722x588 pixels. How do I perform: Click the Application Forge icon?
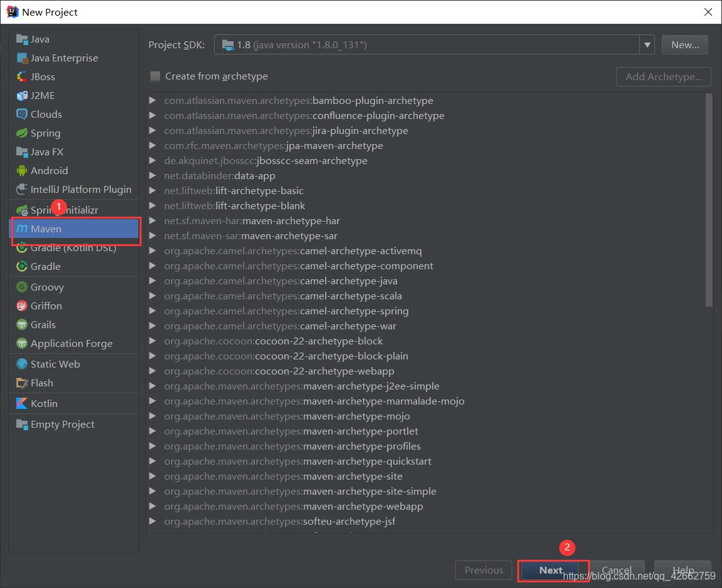coord(22,344)
